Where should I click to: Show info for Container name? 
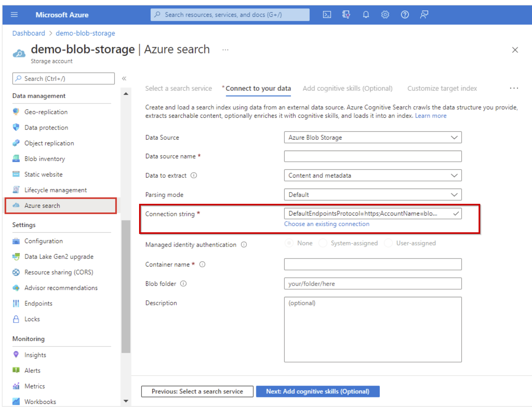coord(202,264)
